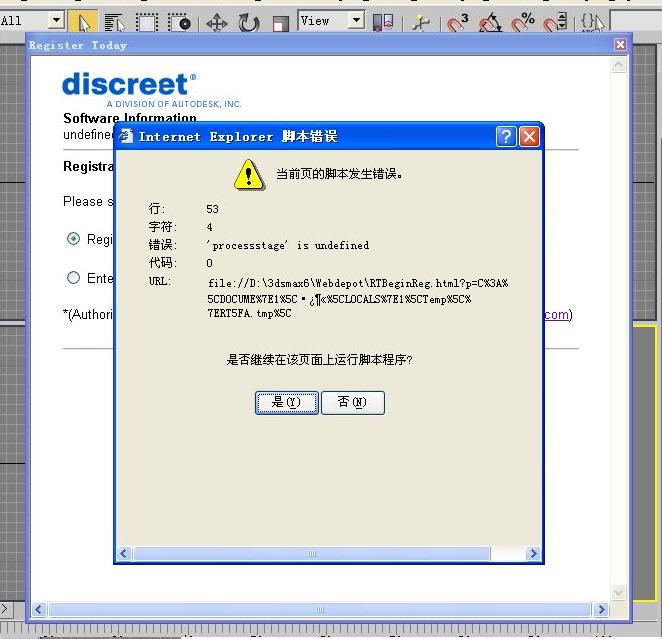
Task: Click the script error help question button
Action: coord(506,137)
